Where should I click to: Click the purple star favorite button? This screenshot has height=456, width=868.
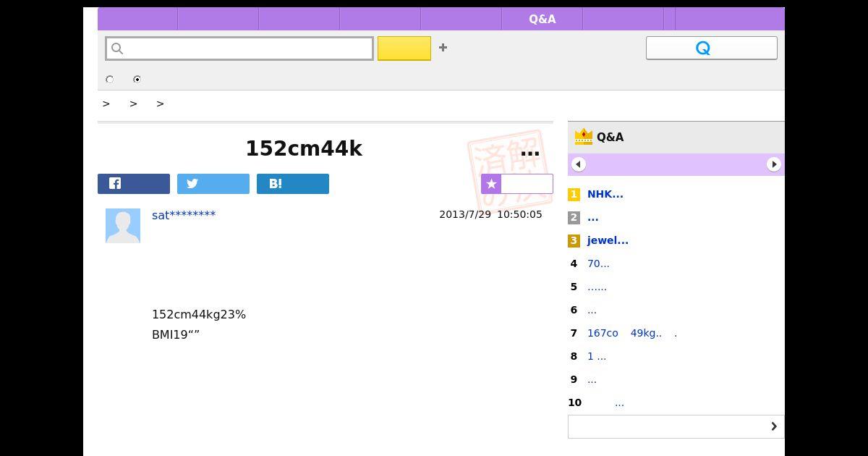[517, 184]
